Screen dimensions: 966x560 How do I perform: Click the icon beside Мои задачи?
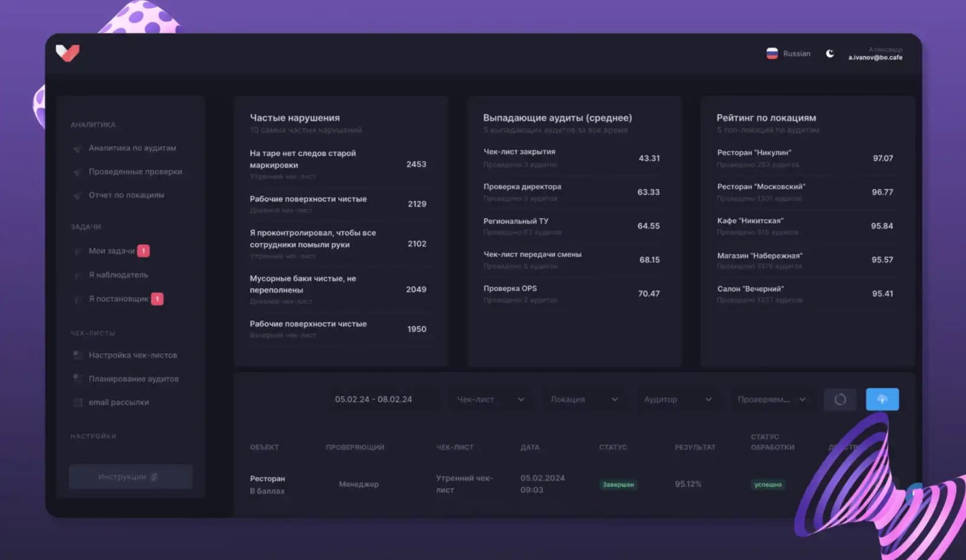77,251
